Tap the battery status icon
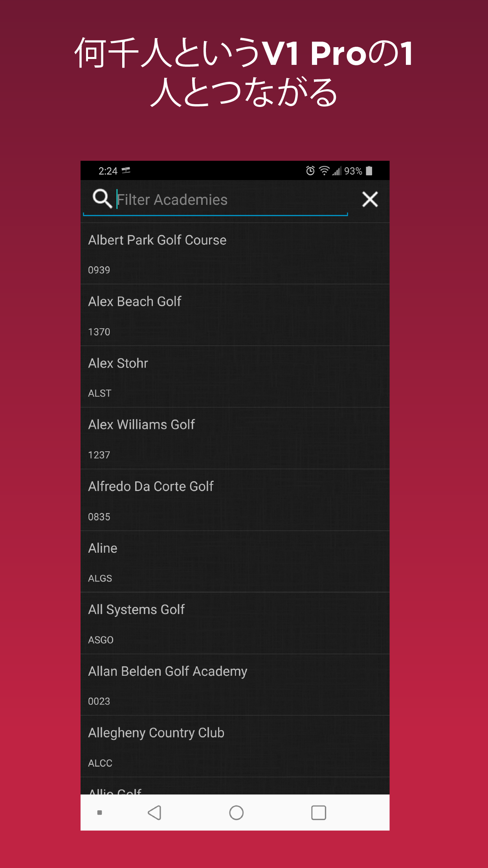The height and width of the screenshot is (868, 488). click(x=369, y=171)
